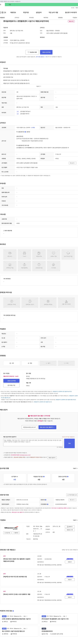Click info icon in 고용24 입사지원자 card

(x=68, y=477)
